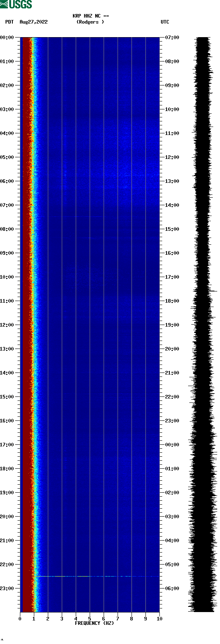Click the 5 Hz frequency axis value

(90, 619)
